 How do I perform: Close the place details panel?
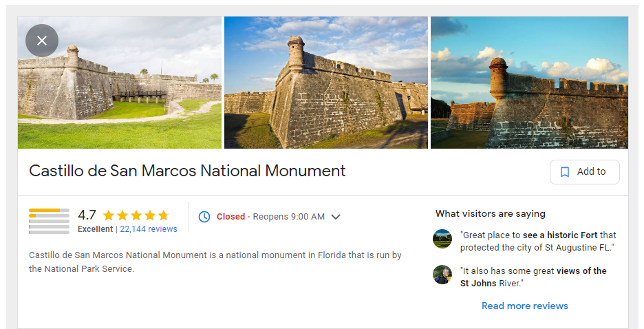(x=42, y=41)
